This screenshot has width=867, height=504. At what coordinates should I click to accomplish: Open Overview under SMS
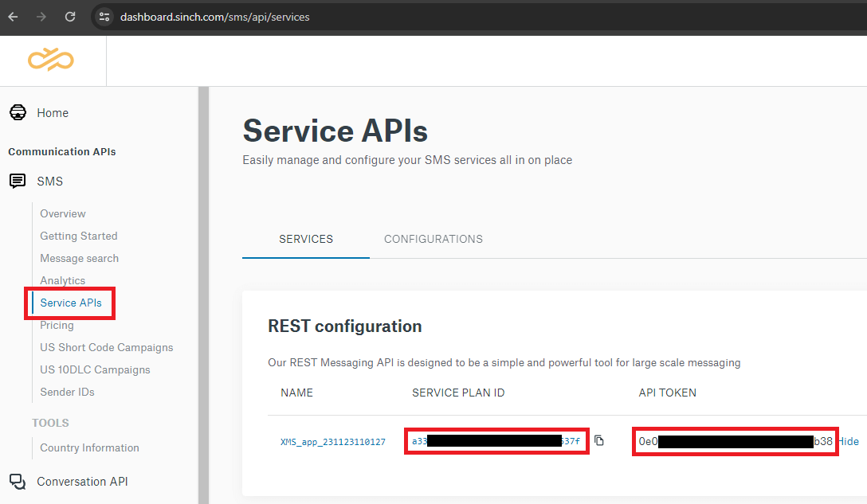[x=62, y=214]
